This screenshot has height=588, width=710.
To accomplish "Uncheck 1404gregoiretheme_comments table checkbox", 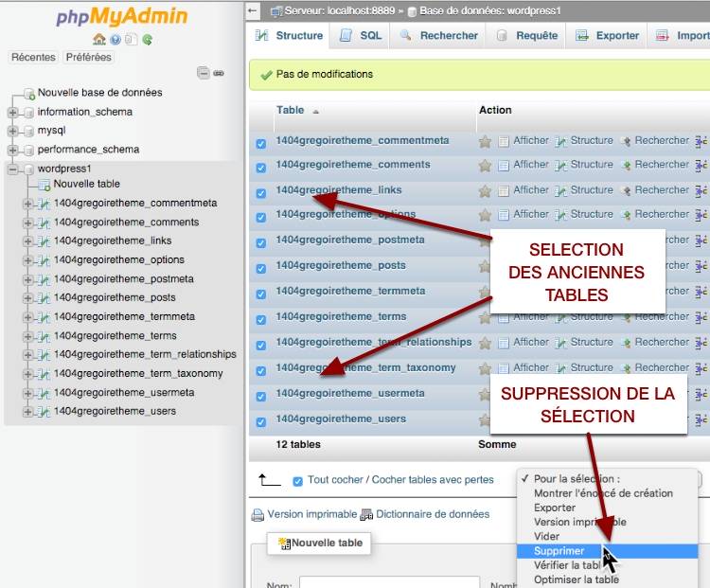I will pyautogui.click(x=261, y=168).
